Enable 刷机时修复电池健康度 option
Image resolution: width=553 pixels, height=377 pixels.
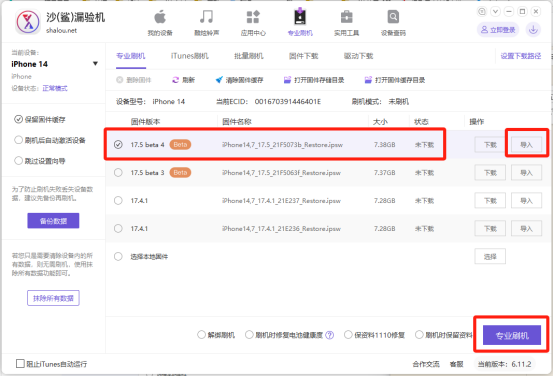249,335
